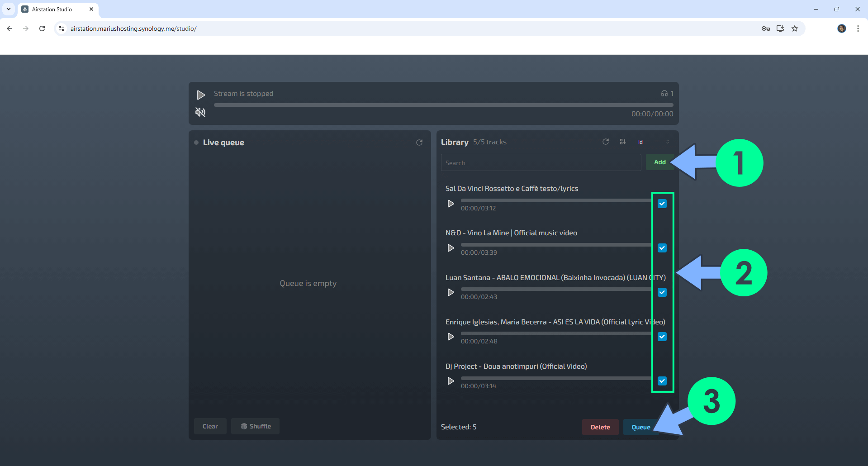This screenshot has height=466, width=868.
Task: Delete the selected library tracks
Action: pos(600,427)
